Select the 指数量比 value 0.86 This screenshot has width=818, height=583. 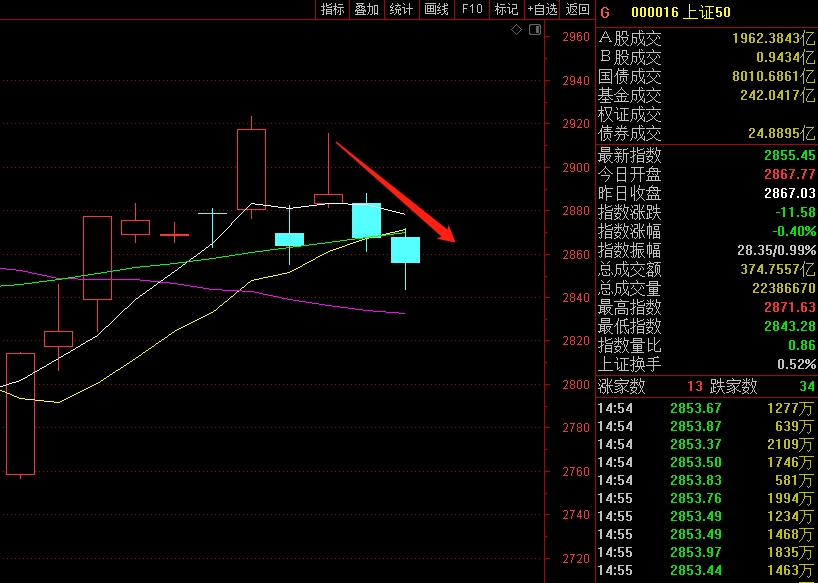pos(802,345)
